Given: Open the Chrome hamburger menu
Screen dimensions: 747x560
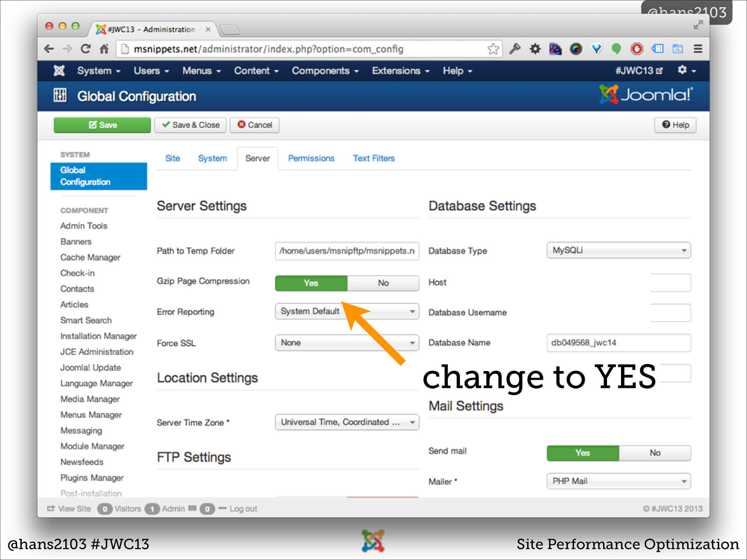Looking at the screenshot, I should [698, 49].
